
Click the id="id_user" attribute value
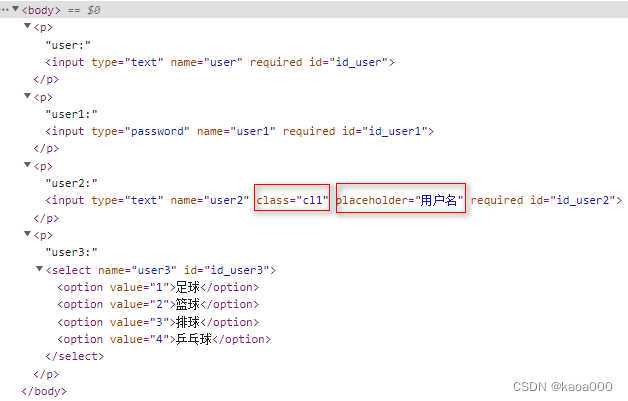[x=358, y=62]
